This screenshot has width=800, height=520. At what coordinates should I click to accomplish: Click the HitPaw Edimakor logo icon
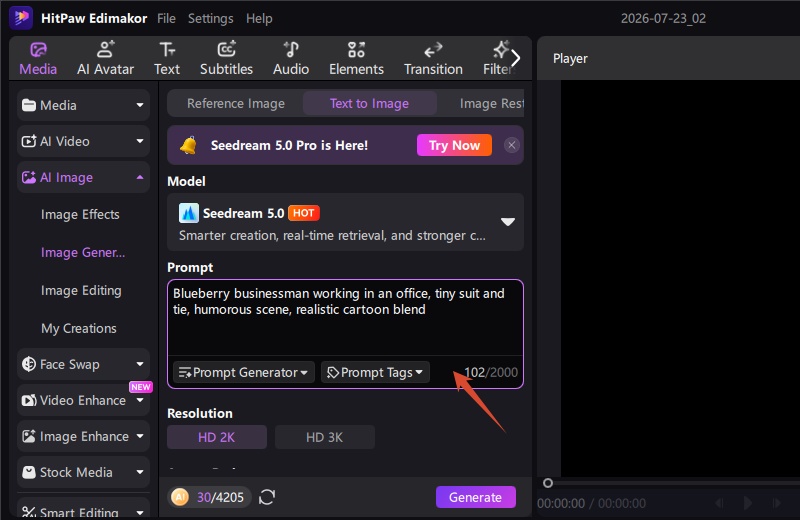21,18
